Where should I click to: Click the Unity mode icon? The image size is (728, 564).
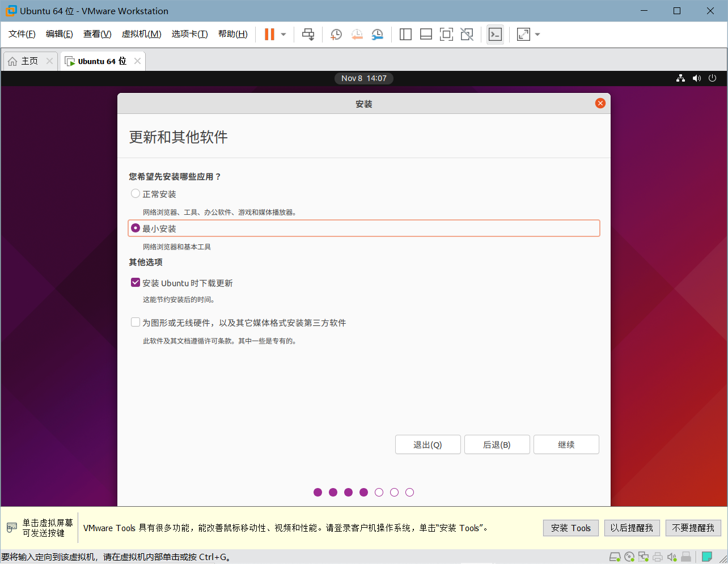pos(467,35)
